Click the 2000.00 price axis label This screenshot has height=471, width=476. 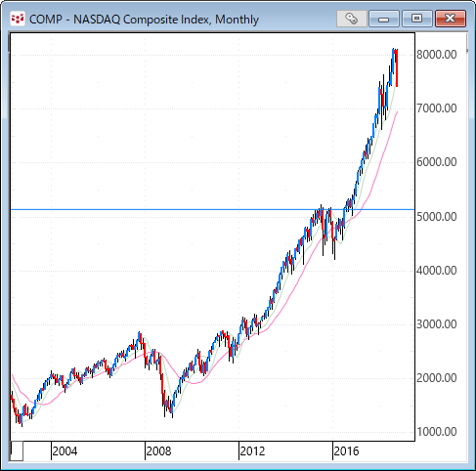[437, 378]
